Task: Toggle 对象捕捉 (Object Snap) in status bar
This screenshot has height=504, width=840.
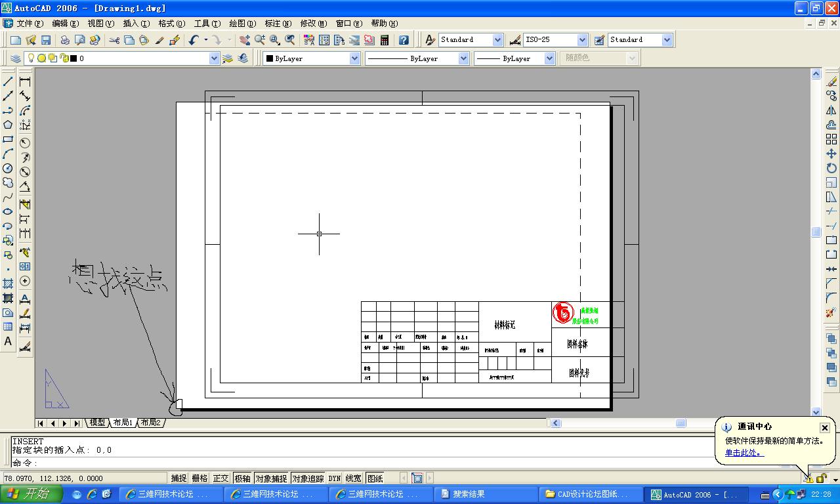Action: [271, 478]
